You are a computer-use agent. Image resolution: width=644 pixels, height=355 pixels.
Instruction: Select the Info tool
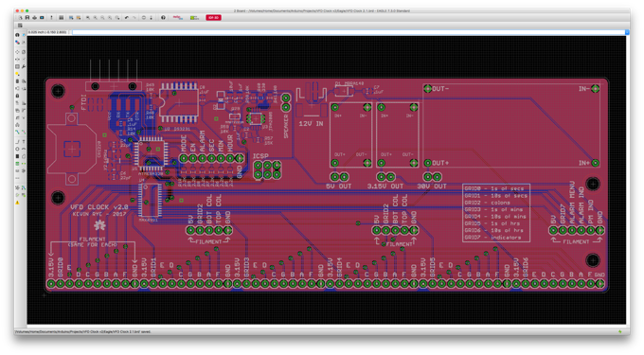point(17,35)
